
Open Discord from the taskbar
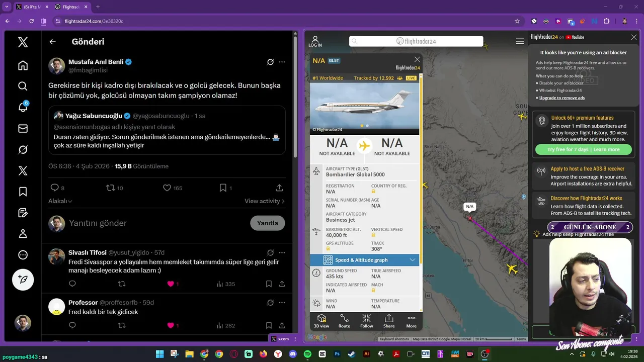[293, 354]
